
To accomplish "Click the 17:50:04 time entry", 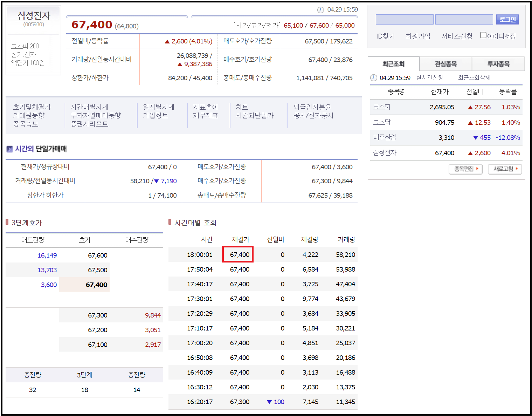I will pos(200,270).
